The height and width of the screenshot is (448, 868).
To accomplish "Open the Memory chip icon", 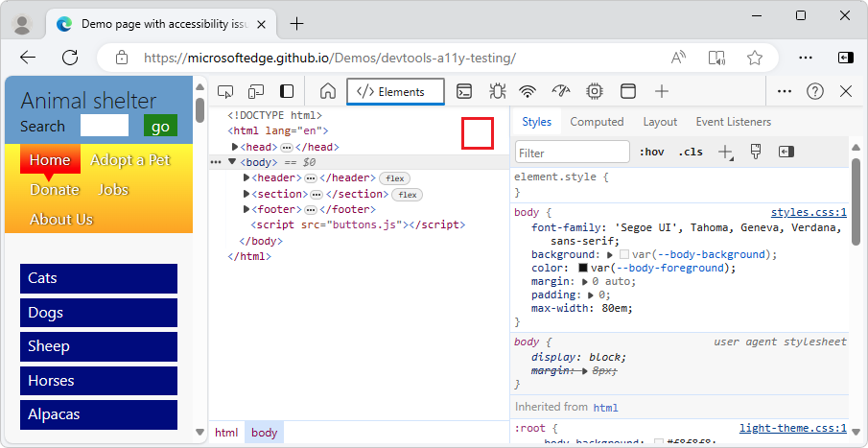I will pyautogui.click(x=595, y=91).
